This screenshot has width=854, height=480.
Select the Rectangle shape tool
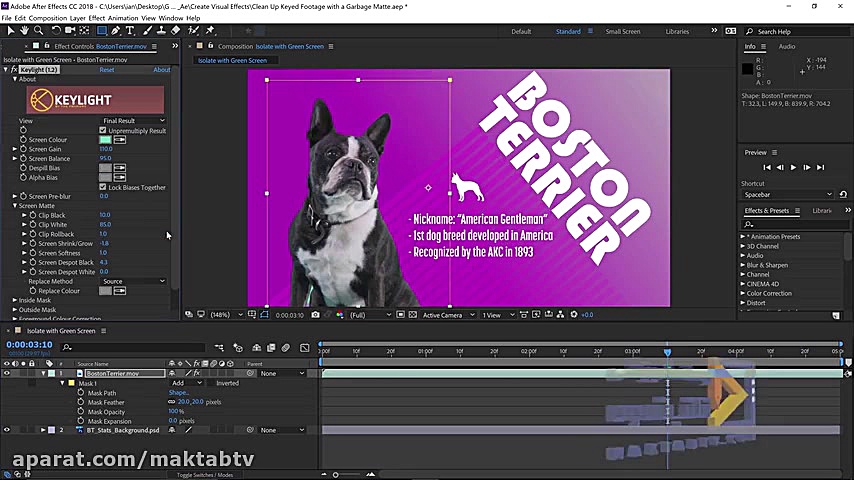[102, 31]
